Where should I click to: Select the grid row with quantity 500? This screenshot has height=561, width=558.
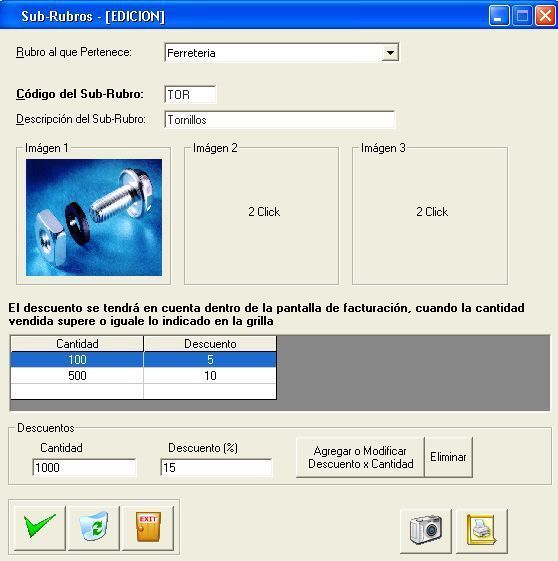pyautogui.click(x=143, y=376)
